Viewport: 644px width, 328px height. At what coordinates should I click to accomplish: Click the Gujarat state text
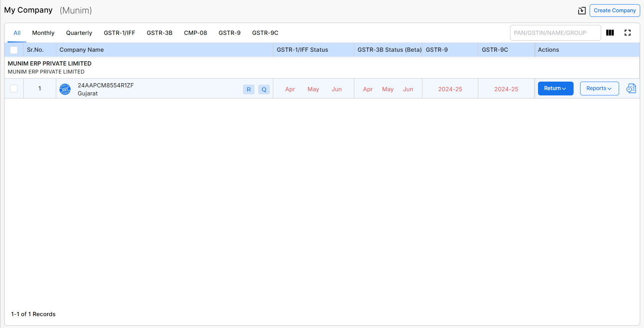click(x=88, y=93)
